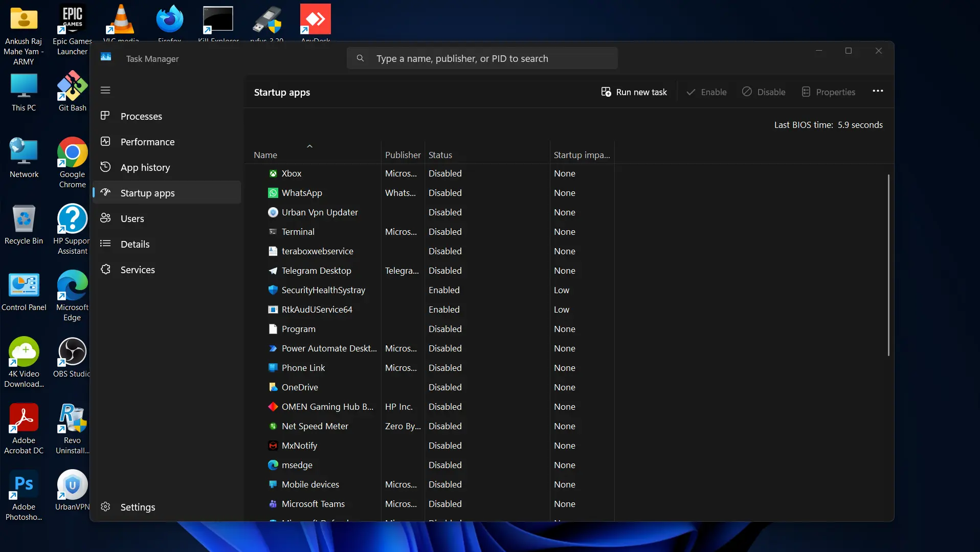Click the vertical scrollbar of startup list
980x552 pixels.
point(888,265)
